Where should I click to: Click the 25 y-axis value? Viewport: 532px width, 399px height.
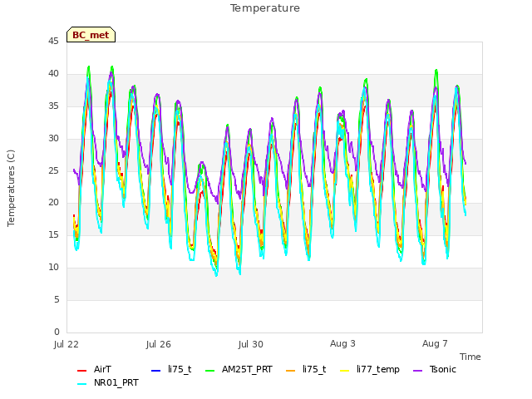click(x=53, y=170)
